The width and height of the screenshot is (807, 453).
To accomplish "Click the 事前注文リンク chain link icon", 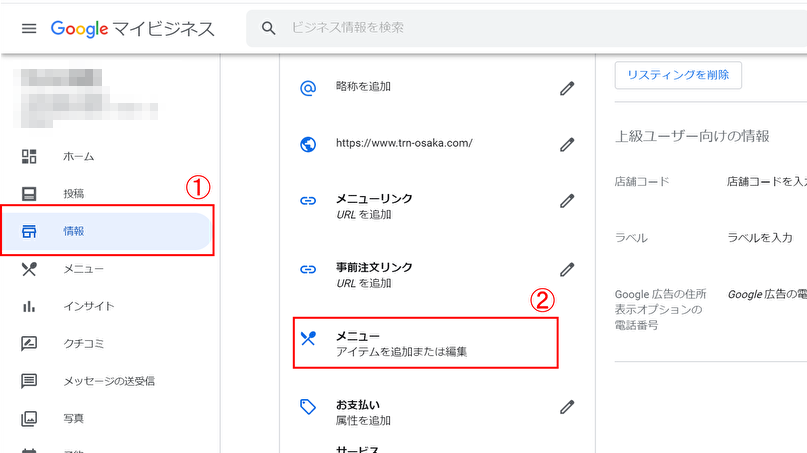I will 308,269.
